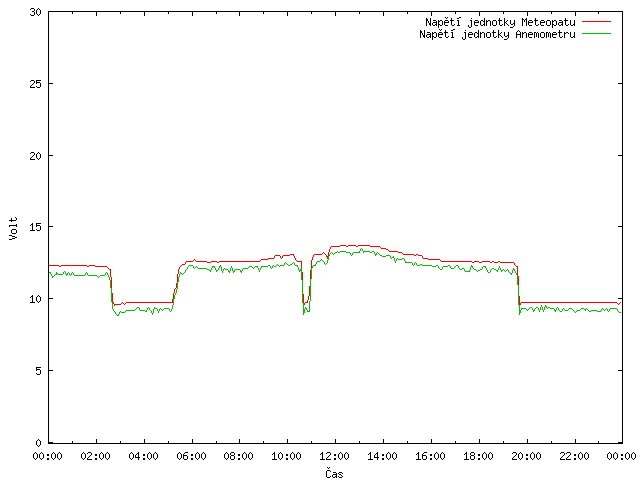Click the x-axis label '10:00'
The height and width of the screenshot is (480, 640).
pyautogui.click(x=287, y=456)
